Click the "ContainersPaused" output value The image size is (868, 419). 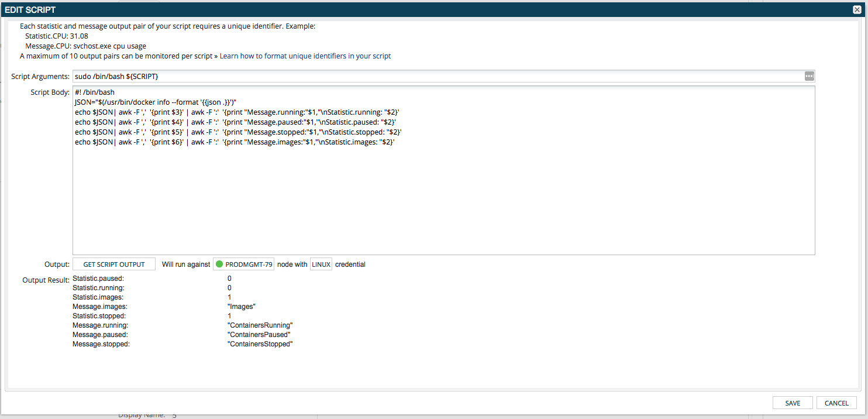point(259,335)
